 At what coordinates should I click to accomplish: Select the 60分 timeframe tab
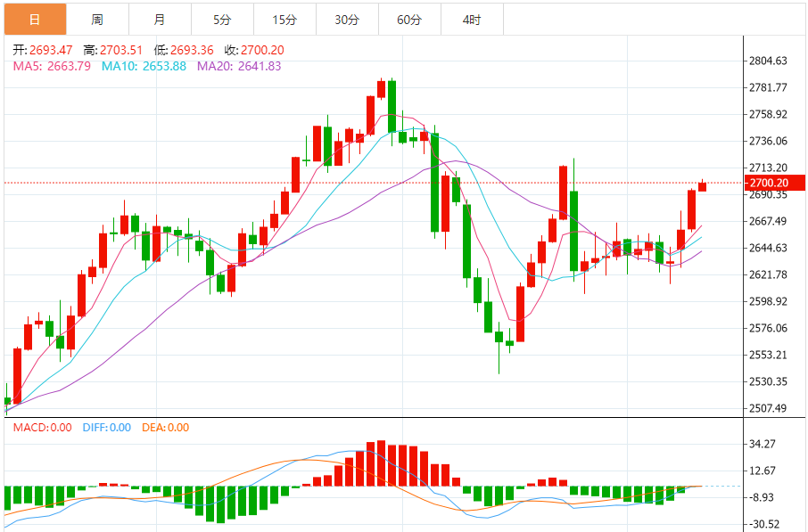409,20
